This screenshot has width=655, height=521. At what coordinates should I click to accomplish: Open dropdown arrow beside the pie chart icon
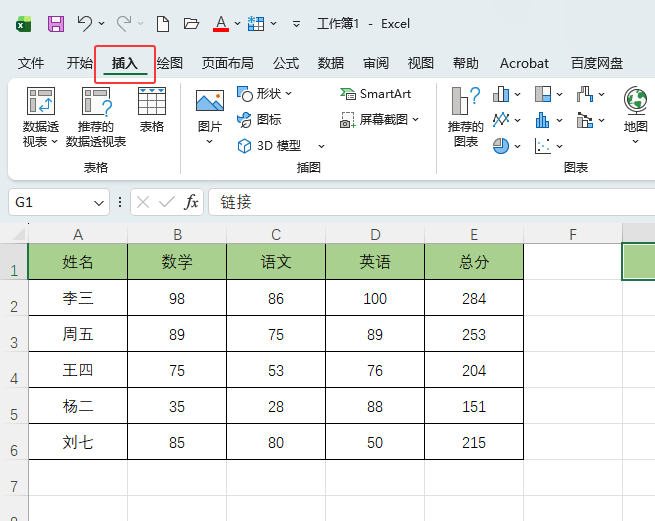(x=518, y=146)
